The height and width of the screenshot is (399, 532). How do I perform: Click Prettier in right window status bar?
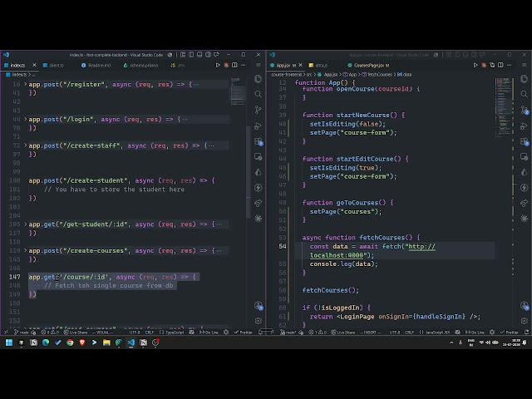pyautogui.click(x=510, y=332)
